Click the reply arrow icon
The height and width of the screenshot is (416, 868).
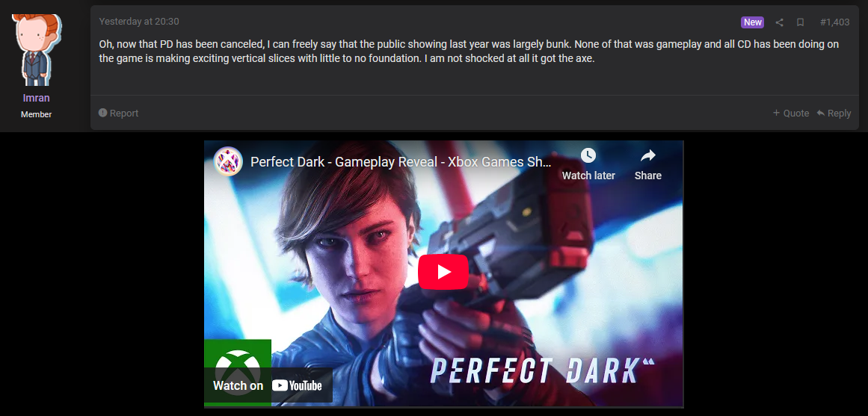point(820,113)
